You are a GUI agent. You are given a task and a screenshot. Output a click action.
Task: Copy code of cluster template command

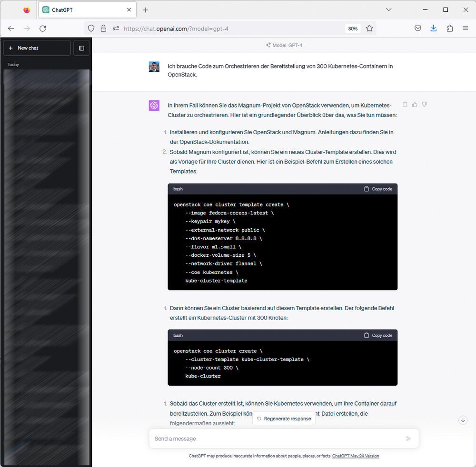pyautogui.click(x=378, y=189)
